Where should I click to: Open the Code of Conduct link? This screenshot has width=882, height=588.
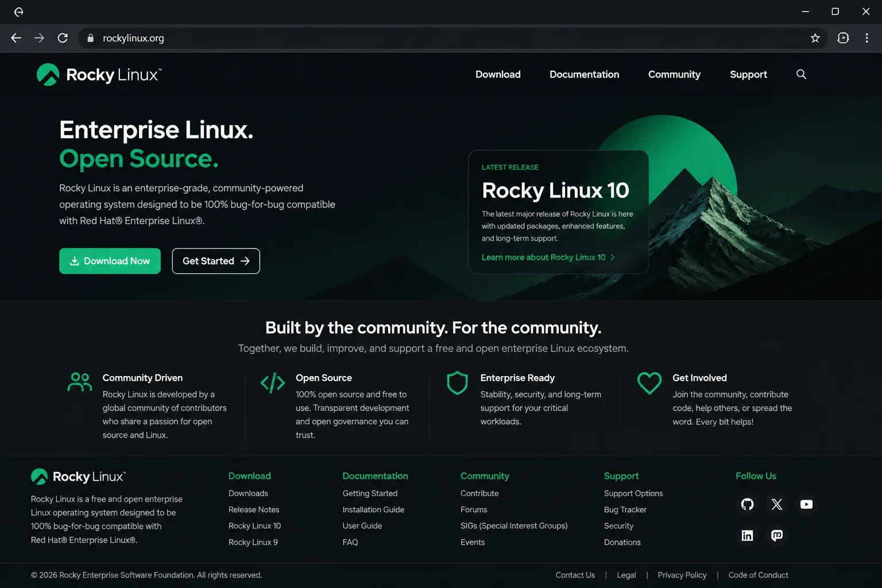coord(758,575)
